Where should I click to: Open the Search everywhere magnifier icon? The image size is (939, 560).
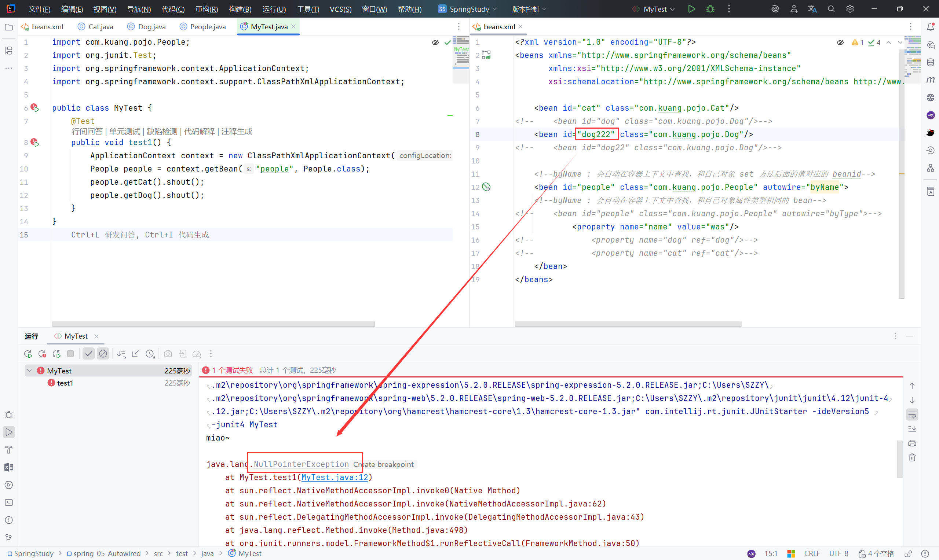(831, 9)
